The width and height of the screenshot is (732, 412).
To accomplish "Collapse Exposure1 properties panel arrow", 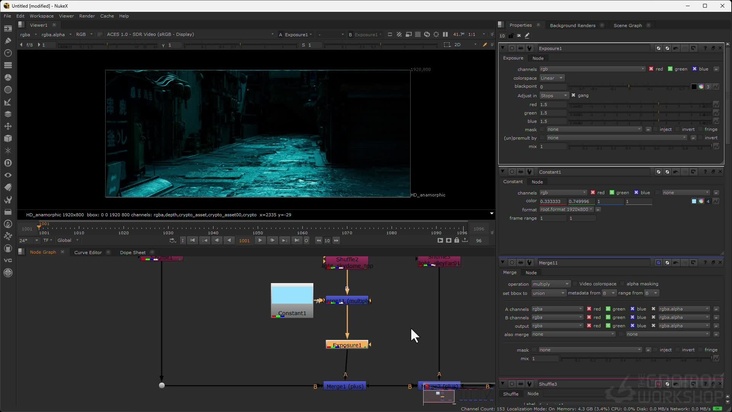I will [x=503, y=48].
